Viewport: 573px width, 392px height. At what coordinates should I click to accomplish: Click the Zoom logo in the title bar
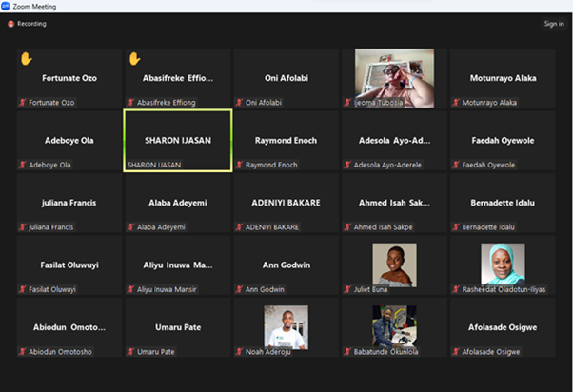click(7, 6)
